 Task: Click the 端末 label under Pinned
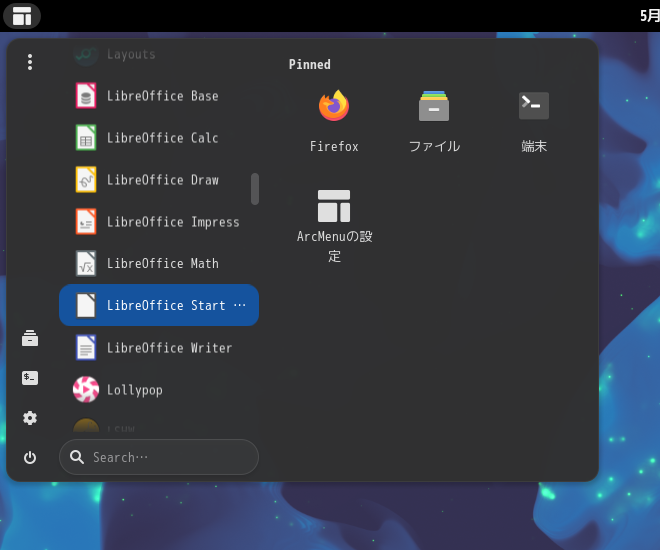(x=534, y=146)
